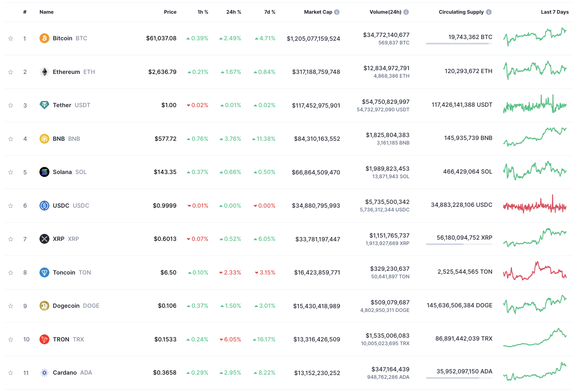Open Toncoin red 7-day sparkline chart

tap(535, 271)
